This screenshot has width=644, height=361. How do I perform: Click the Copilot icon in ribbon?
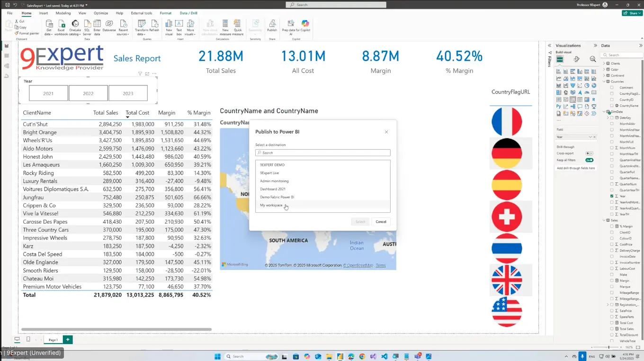click(305, 24)
